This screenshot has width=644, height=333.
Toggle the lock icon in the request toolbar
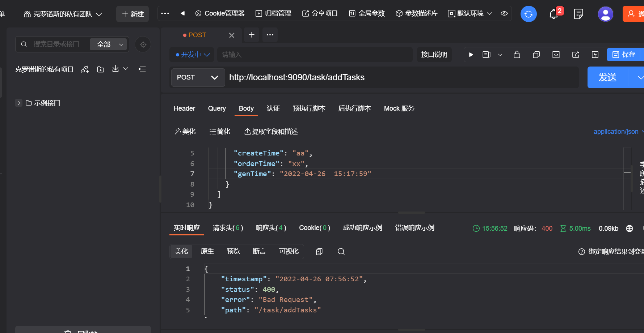pos(517,55)
